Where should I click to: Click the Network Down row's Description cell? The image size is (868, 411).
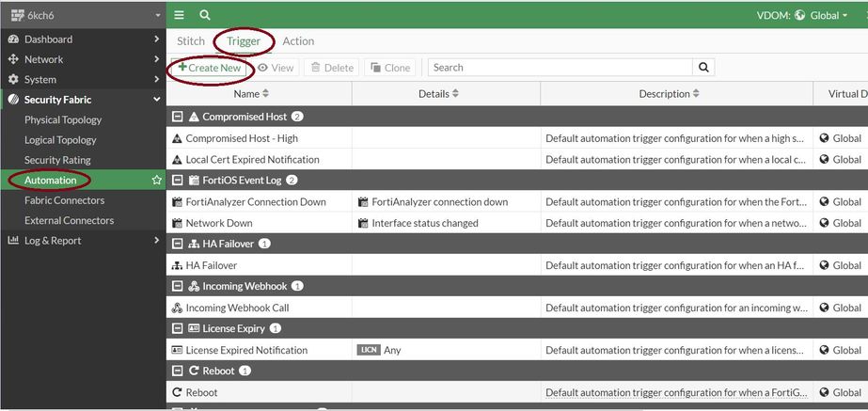click(676, 223)
